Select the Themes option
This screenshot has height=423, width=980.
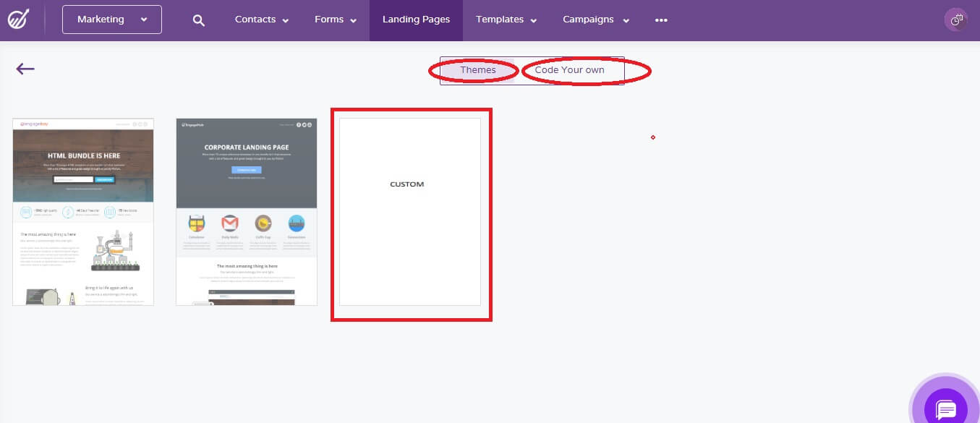coord(478,69)
